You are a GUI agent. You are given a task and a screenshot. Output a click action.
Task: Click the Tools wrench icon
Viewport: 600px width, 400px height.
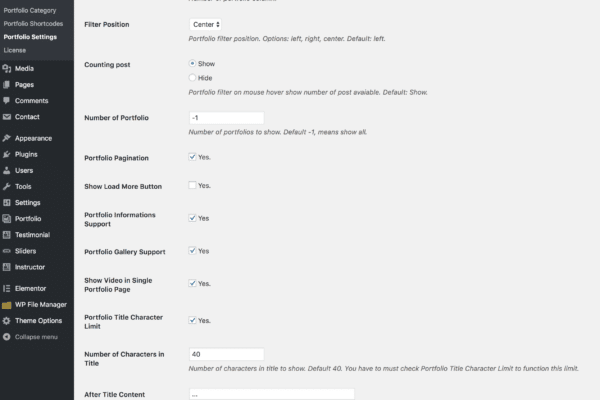pyautogui.click(x=7, y=186)
